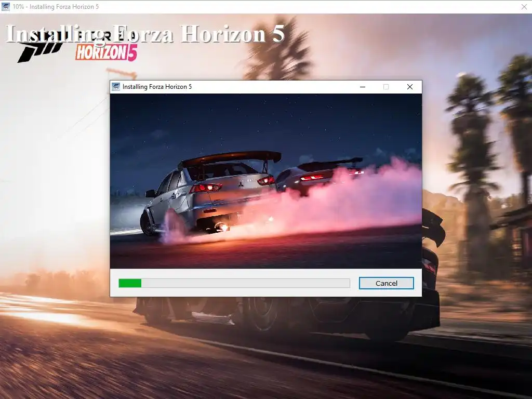This screenshot has width=532, height=399.
Task: Click the drifting cars artwork in the dialog
Action: coord(266,181)
